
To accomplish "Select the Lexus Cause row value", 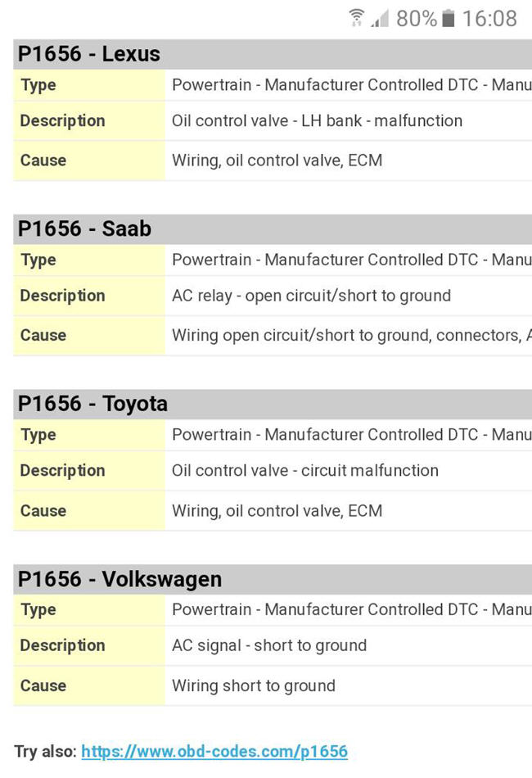I will point(277,161).
